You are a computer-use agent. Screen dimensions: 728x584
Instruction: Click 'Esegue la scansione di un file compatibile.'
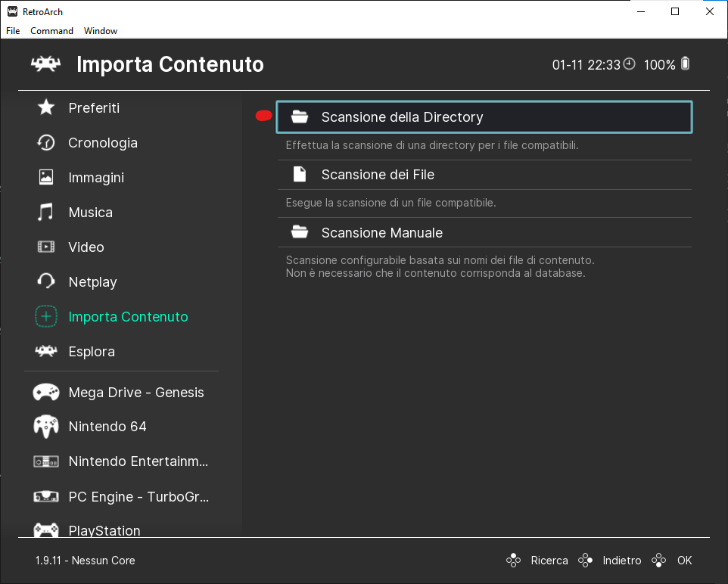390,203
